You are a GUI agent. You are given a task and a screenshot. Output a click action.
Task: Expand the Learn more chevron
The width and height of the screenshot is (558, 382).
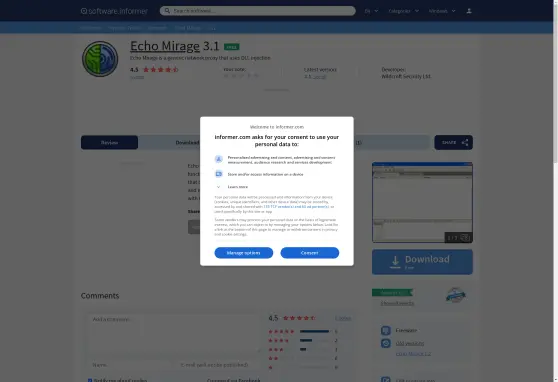pyautogui.click(x=219, y=187)
